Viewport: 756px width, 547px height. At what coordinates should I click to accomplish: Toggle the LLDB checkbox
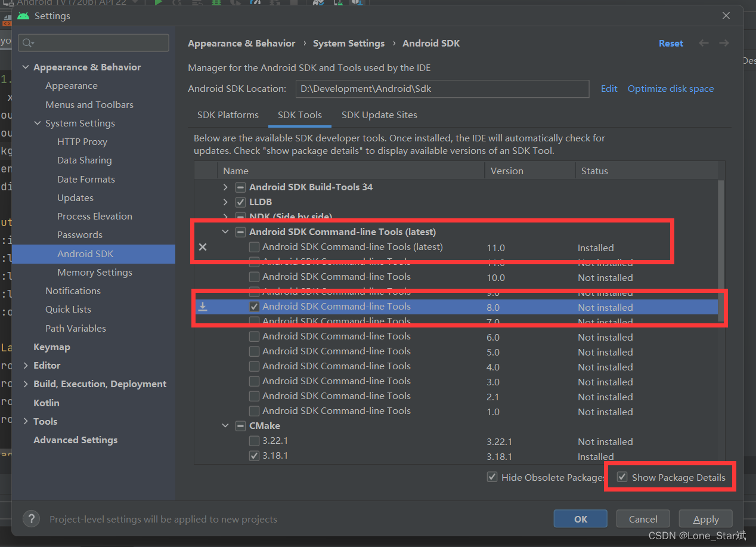point(240,202)
